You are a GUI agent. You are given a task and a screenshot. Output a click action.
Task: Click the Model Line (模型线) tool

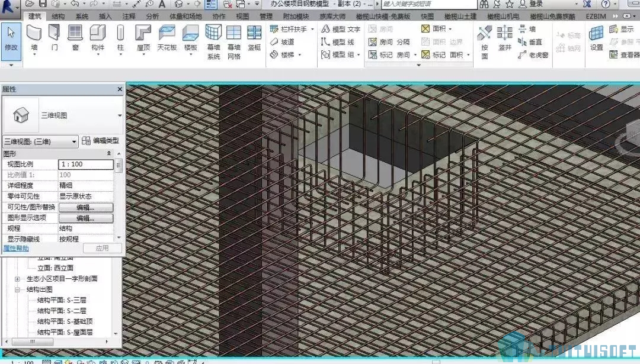point(338,42)
